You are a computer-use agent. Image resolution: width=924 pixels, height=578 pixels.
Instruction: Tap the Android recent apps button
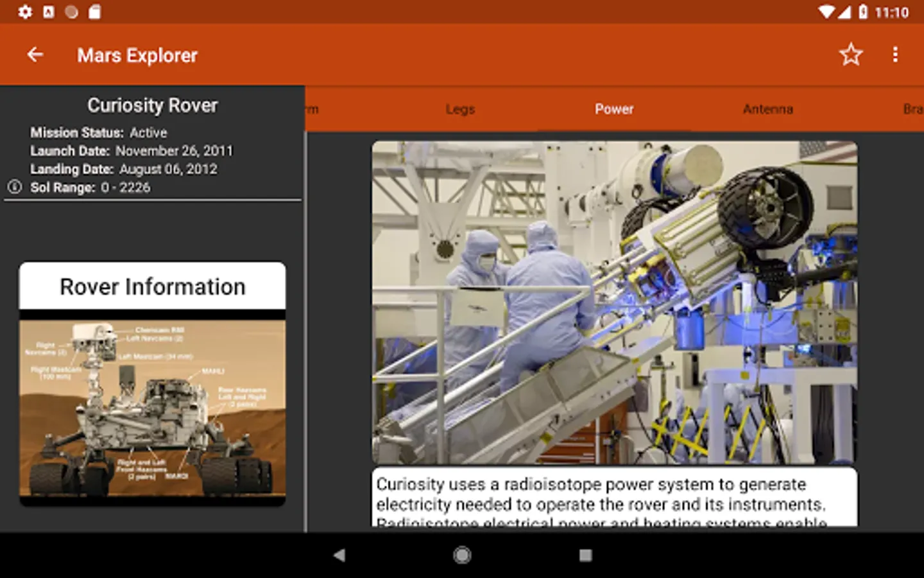[585, 555]
